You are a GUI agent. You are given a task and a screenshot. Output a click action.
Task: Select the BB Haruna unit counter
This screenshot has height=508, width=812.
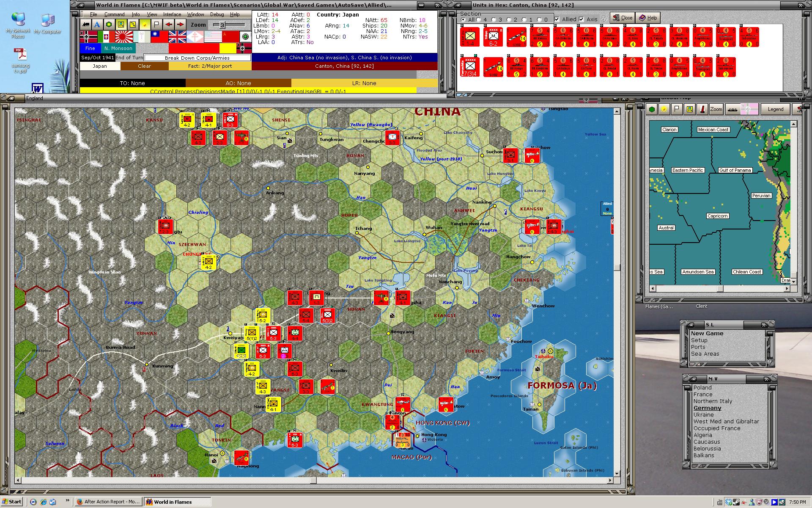[x=540, y=37]
